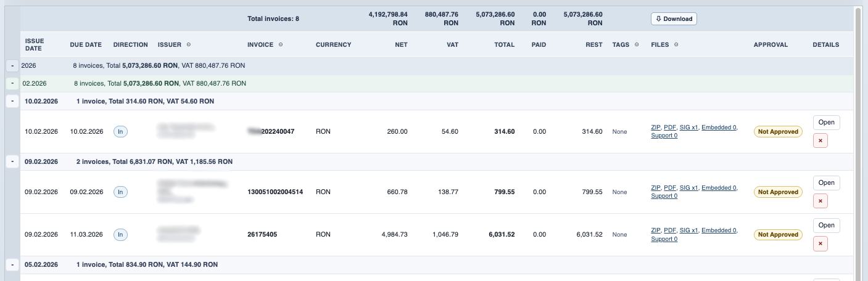Screen dimensions: 868x281
Task: Click the Invoice column sort icon
Action: click(281, 44)
